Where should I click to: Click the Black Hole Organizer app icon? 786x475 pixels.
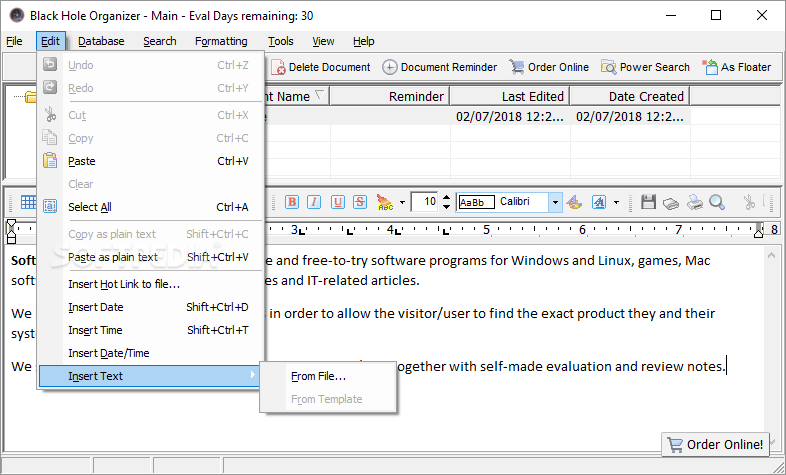coord(17,16)
